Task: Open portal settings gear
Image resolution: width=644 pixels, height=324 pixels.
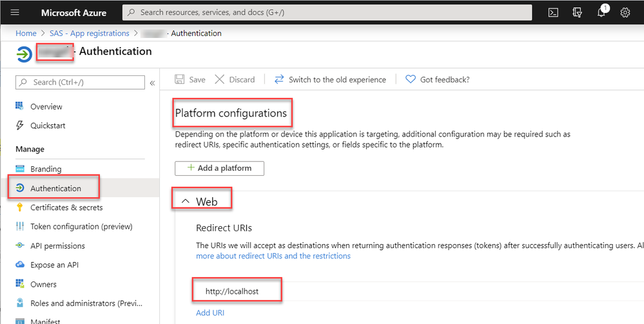Action: (625, 12)
